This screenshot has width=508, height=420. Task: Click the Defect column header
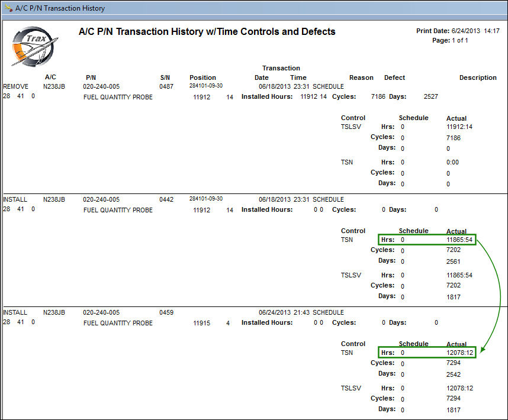pyautogui.click(x=394, y=77)
